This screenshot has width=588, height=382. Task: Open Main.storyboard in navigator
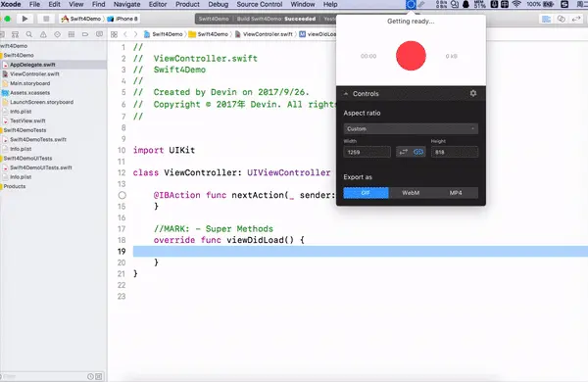coord(29,83)
